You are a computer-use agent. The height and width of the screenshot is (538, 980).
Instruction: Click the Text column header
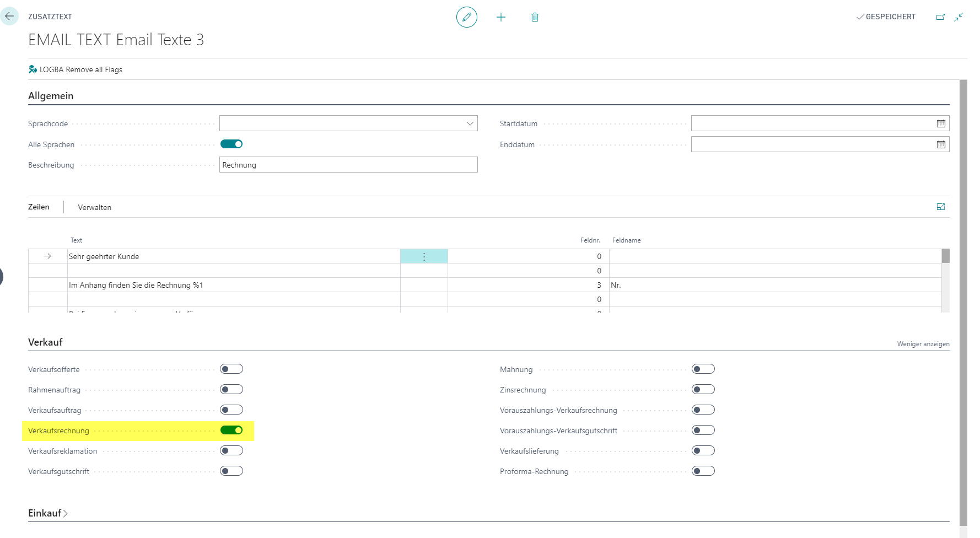tap(76, 240)
